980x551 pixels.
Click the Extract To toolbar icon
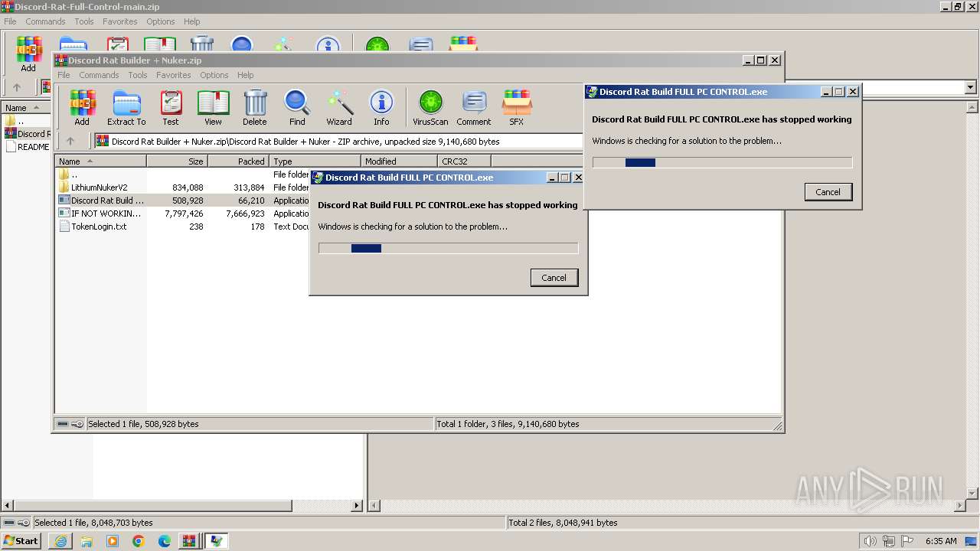pyautogui.click(x=126, y=108)
